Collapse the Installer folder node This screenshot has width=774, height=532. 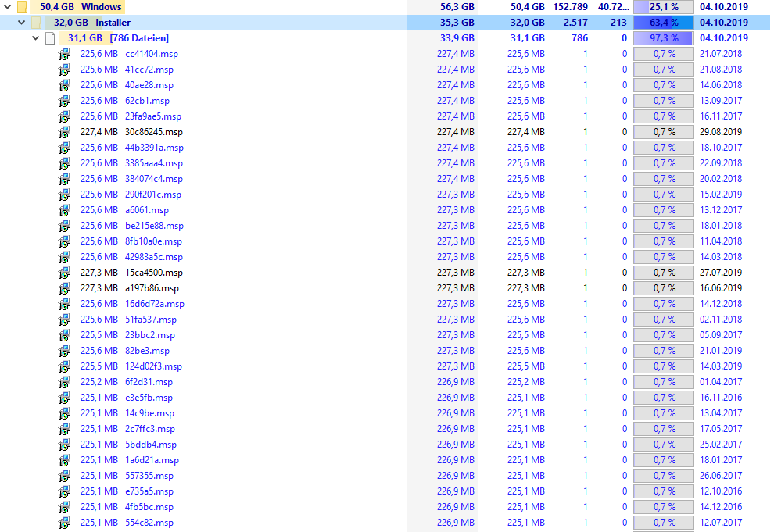point(21,23)
